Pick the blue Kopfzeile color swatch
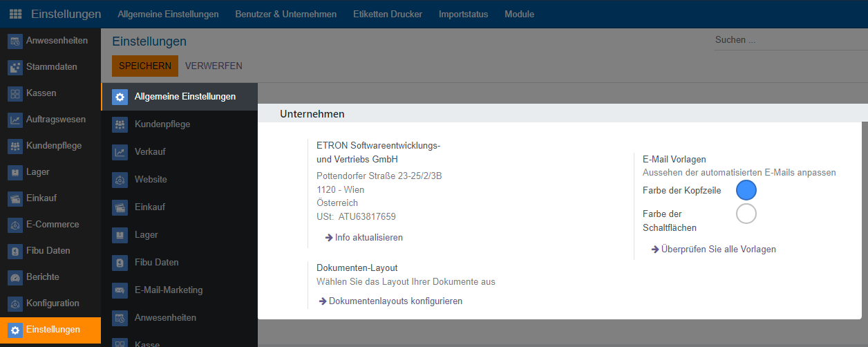Screen dimensions: 868x347 (746, 190)
